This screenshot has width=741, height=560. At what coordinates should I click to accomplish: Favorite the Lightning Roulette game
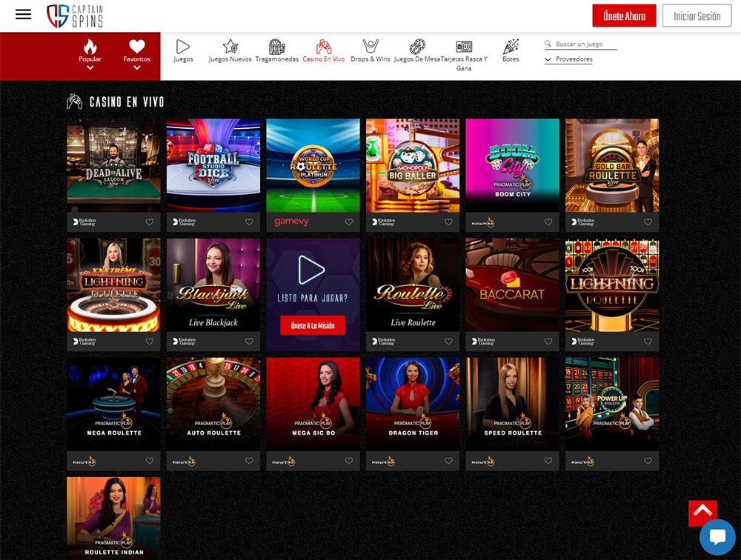[648, 341]
